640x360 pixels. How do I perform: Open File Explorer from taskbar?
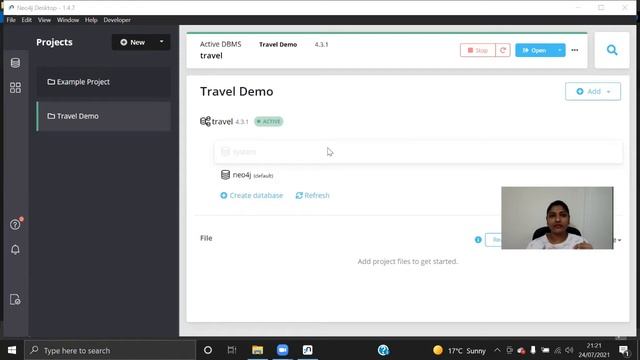(258, 350)
